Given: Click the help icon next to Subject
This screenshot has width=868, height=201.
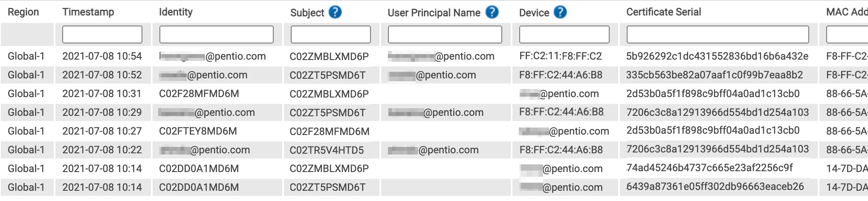Looking at the screenshot, I should tap(335, 12).
